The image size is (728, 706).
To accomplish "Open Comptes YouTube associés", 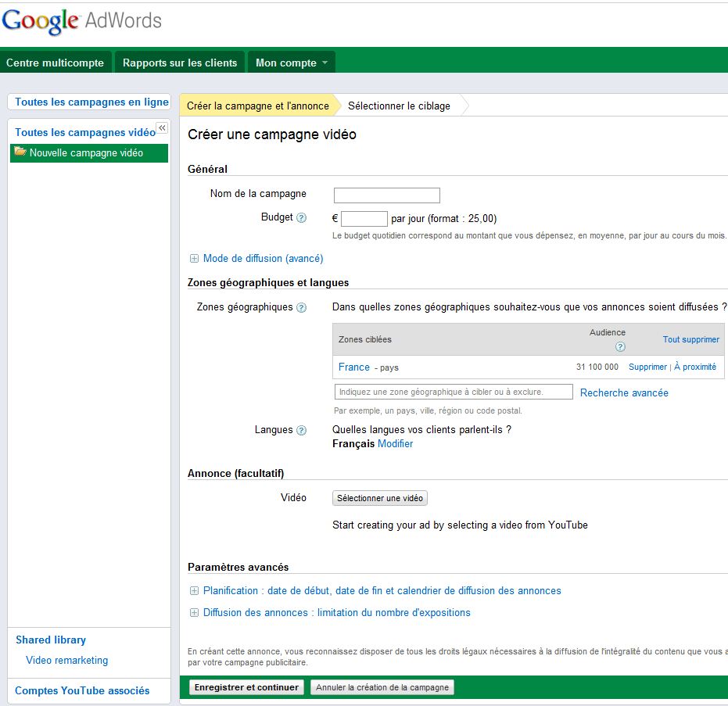I will (x=82, y=690).
